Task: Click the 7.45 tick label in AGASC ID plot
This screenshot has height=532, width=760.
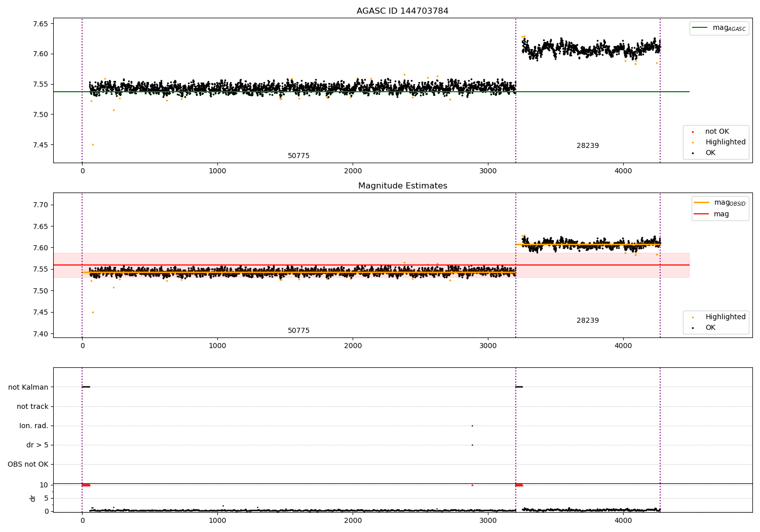Action: (41, 145)
